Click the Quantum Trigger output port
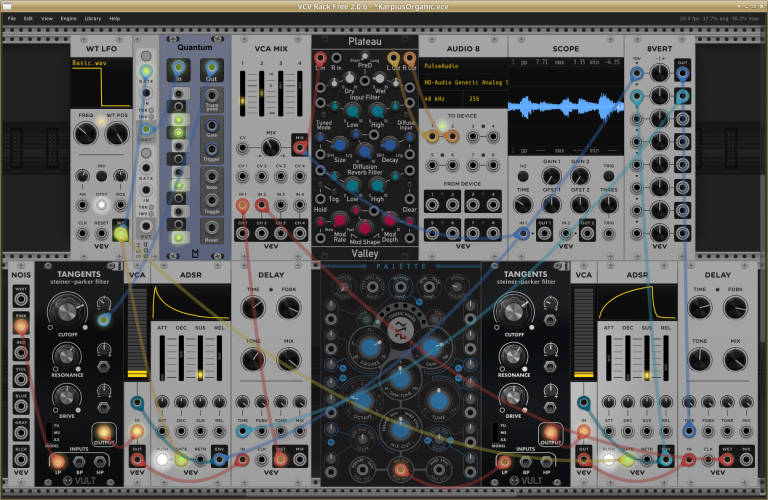This screenshot has height=500, width=768. coord(212,148)
